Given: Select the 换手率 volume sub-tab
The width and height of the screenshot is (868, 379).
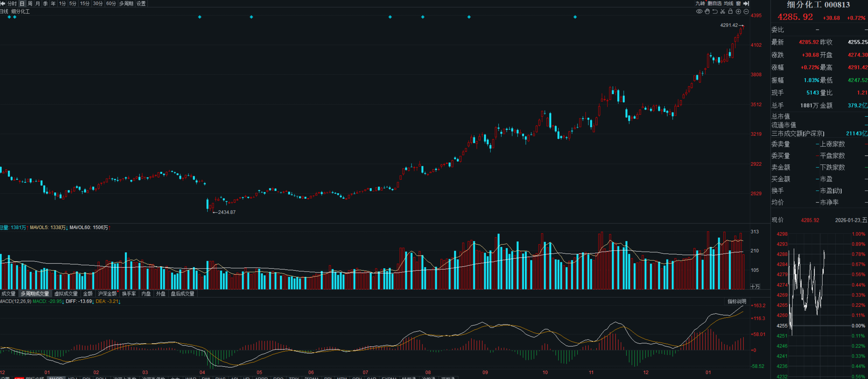Looking at the screenshot, I should click(x=129, y=294).
